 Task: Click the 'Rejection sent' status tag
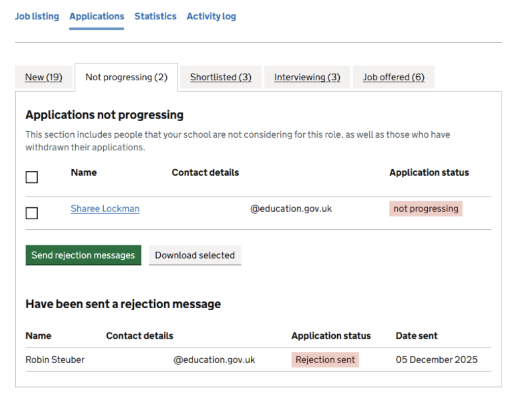(x=325, y=359)
